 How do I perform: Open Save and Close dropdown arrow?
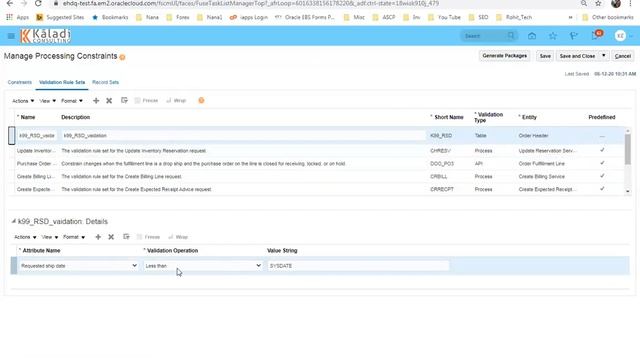(604, 56)
